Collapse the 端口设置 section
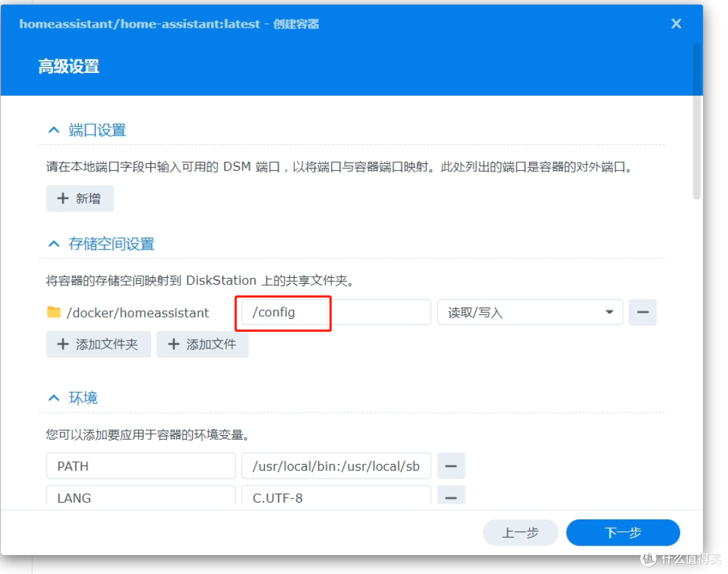This screenshot has height=574, width=728. coord(54,130)
